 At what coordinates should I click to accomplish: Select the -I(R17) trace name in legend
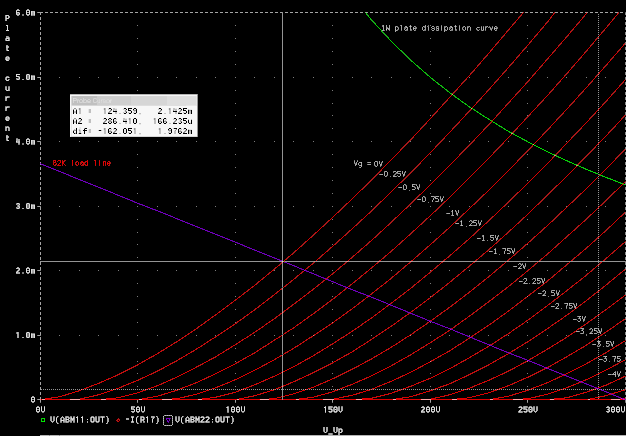click(141, 420)
